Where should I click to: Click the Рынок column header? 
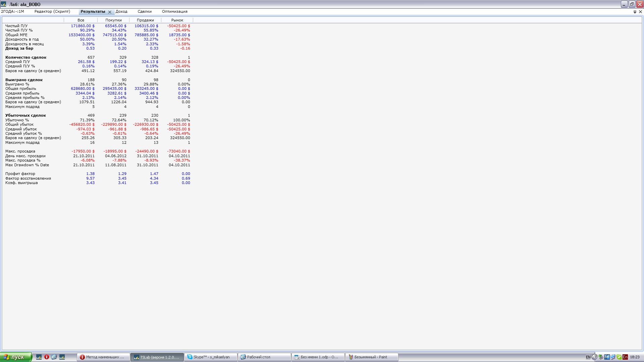tap(177, 20)
